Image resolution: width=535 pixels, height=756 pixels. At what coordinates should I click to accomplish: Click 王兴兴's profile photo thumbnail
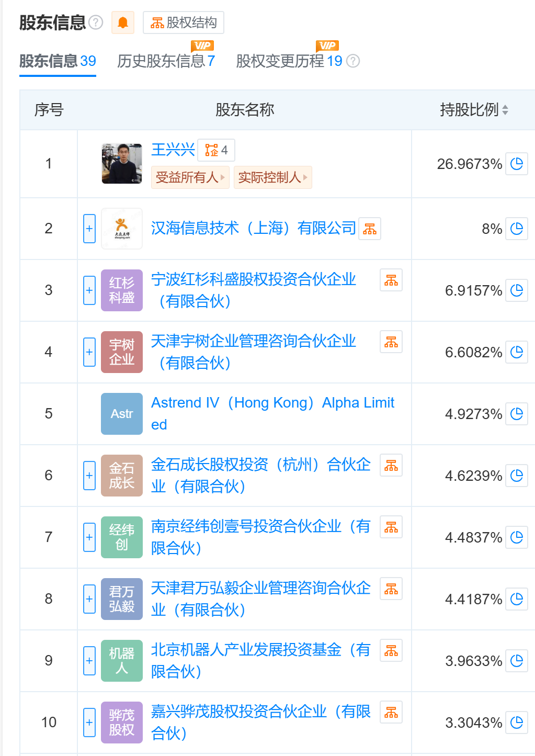122,164
